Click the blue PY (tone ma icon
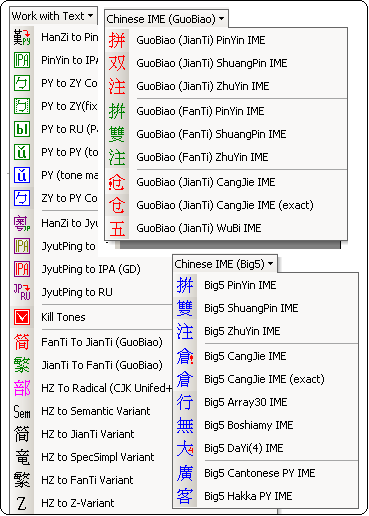 (x=22, y=175)
